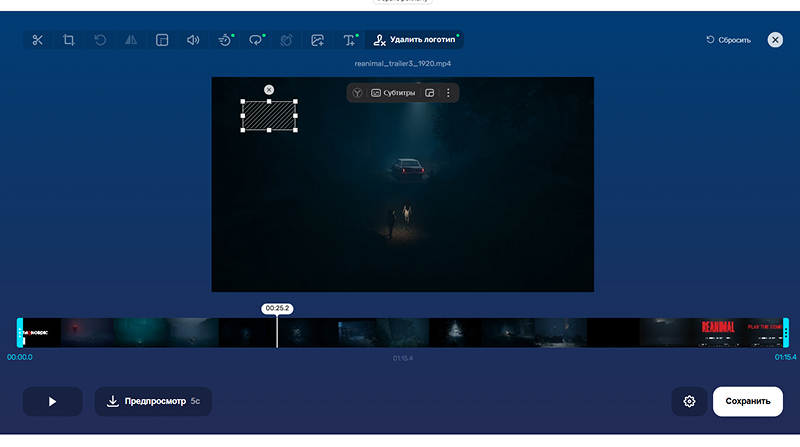Play the video
This screenshot has height=447, width=800.
[x=52, y=401]
